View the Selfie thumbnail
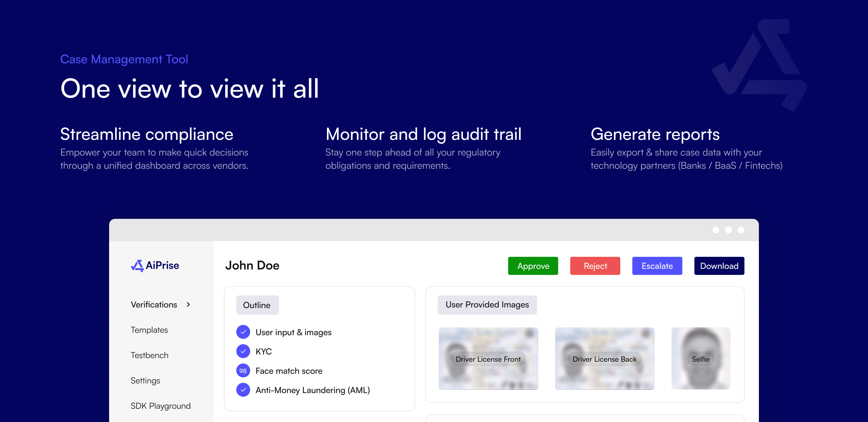This screenshot has height=422, width=868. pos(701,359)
